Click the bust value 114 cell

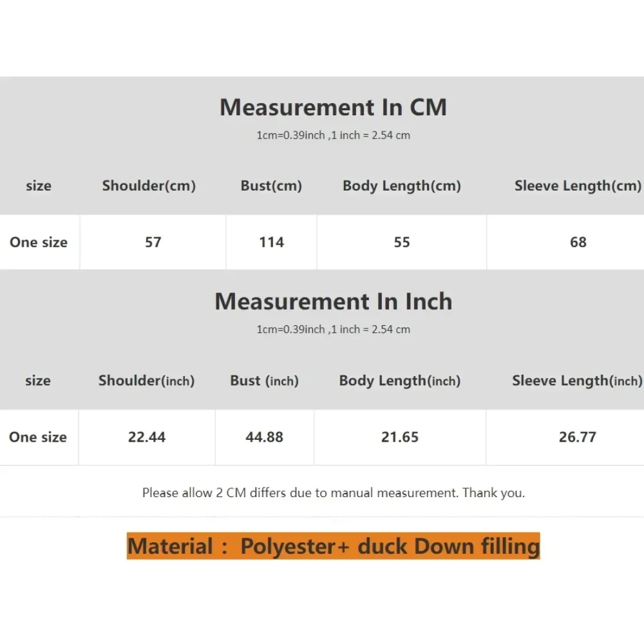click(x=272, y=242)
